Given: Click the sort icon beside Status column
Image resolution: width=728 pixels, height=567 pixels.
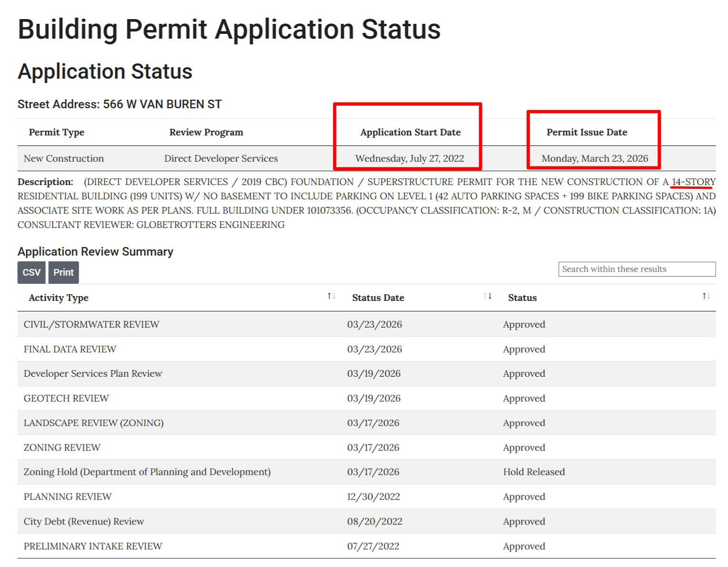Looking at the screenshot, I should point(706,296).
